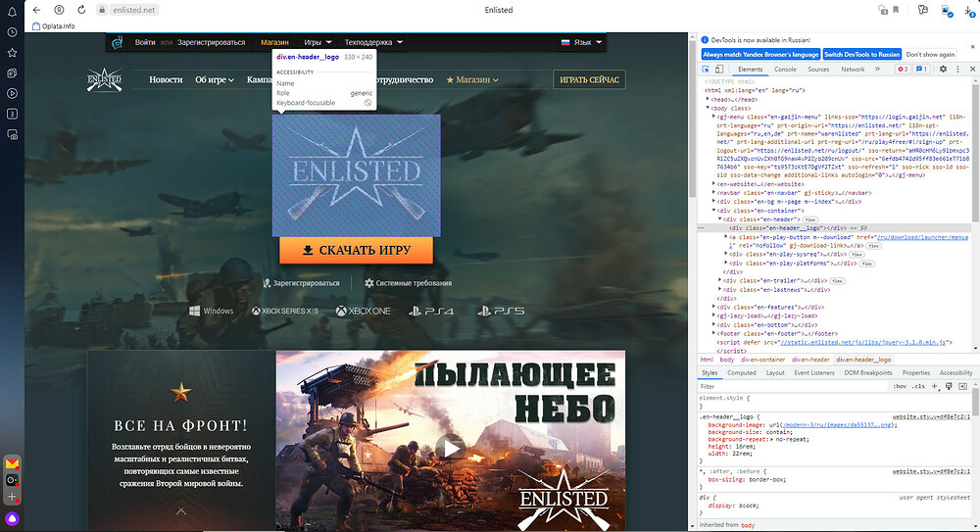Bookmark the page using the bookmark icon

(897, 10)
